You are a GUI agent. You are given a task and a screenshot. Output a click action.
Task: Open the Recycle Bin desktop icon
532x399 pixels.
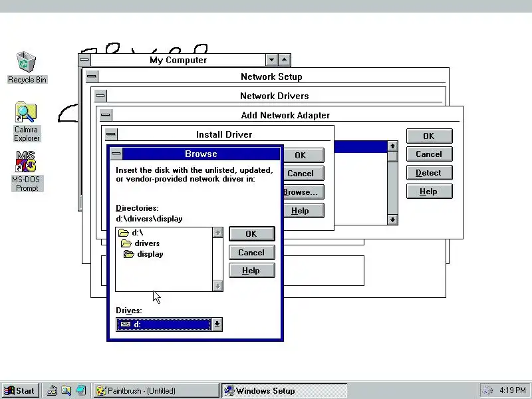[26, 62]
